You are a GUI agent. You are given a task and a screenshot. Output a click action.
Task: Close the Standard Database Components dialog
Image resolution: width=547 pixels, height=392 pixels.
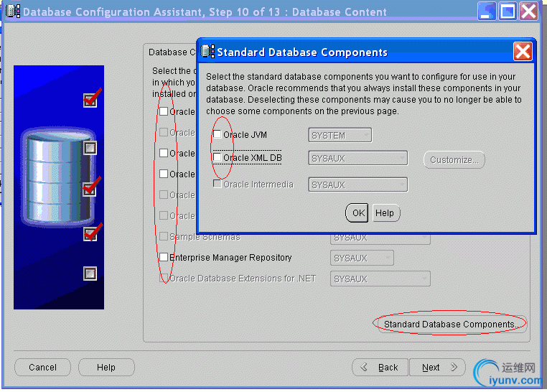(x=523, y=52)
